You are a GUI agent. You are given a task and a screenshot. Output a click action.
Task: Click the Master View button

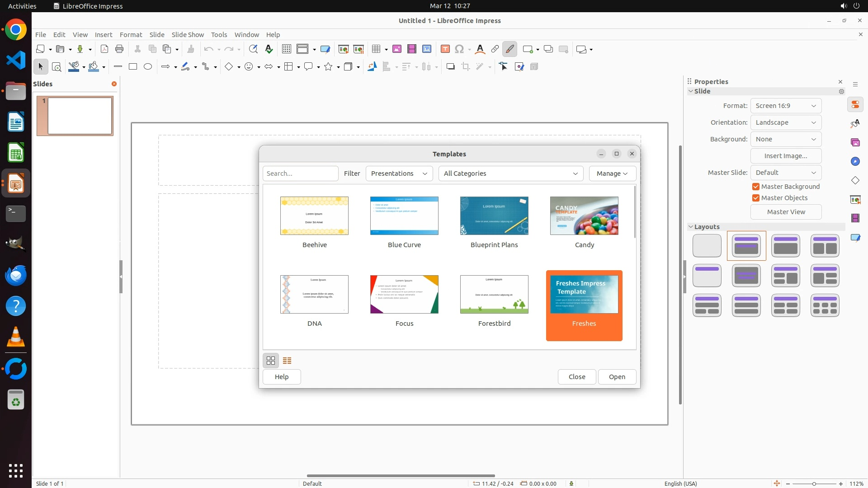pyautogui.click(x=786, y=212)
